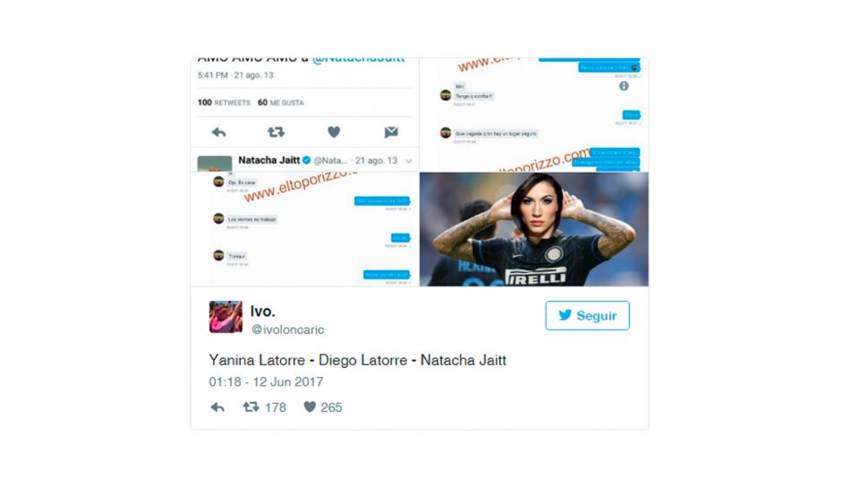Click the blue verified badge beside Natacha Jaitt

[306, 160]
